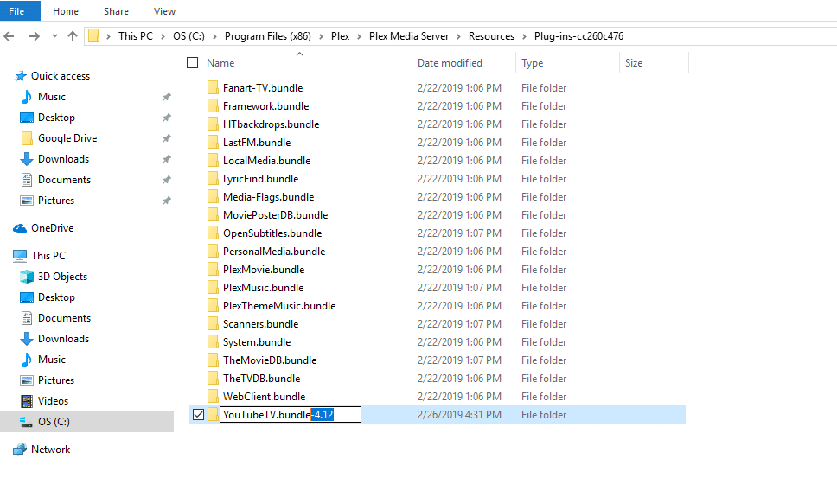The image size is (837, 504).
Task: Select the TheMovieDB.bundle folder
Action: (x=270, y=360)
